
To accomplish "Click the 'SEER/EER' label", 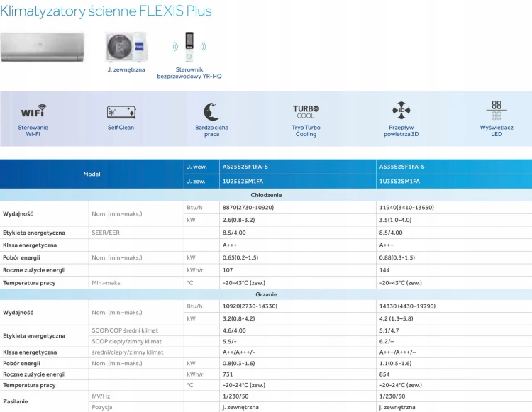I will pyautogui.click(x=106, y=233).
